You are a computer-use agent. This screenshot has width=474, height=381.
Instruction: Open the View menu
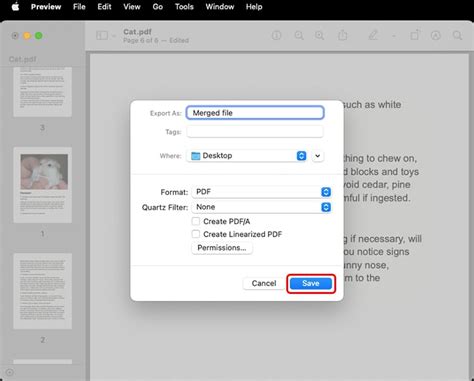point(132,7)
